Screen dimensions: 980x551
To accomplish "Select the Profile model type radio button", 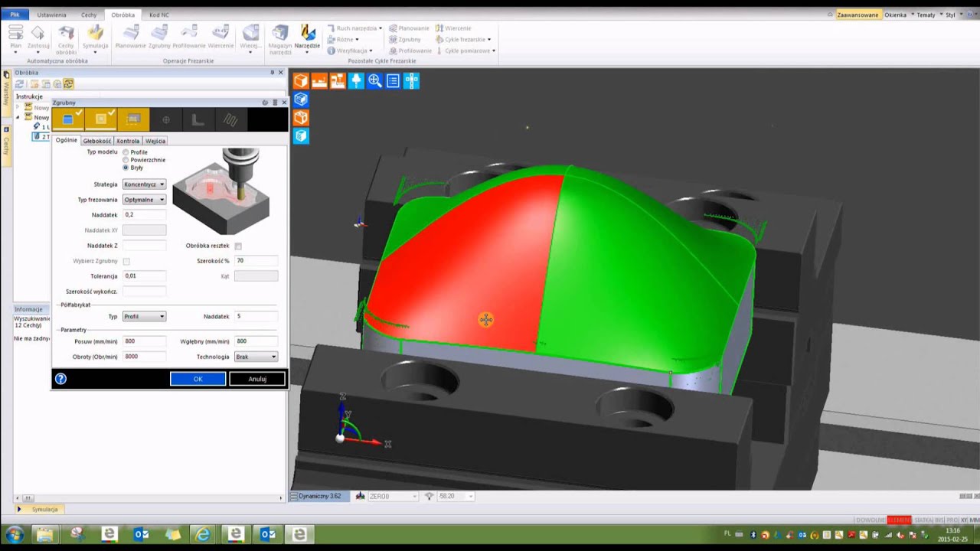I will tap(126, 152).
